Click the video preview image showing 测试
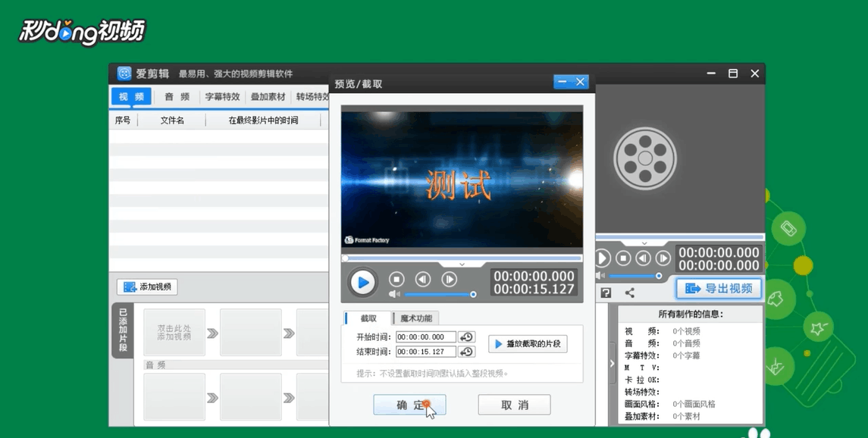868x438 pixels. (462, 179)
